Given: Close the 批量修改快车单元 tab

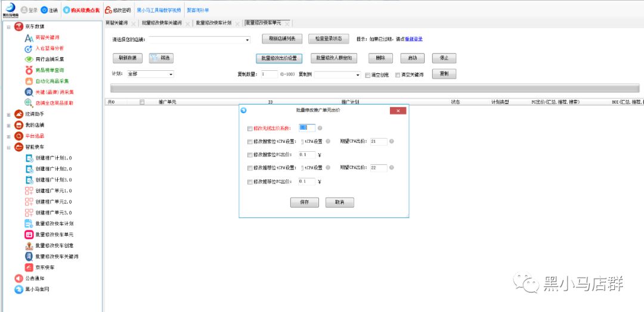Looking at the screenshot, I should [x=287, y=23].
